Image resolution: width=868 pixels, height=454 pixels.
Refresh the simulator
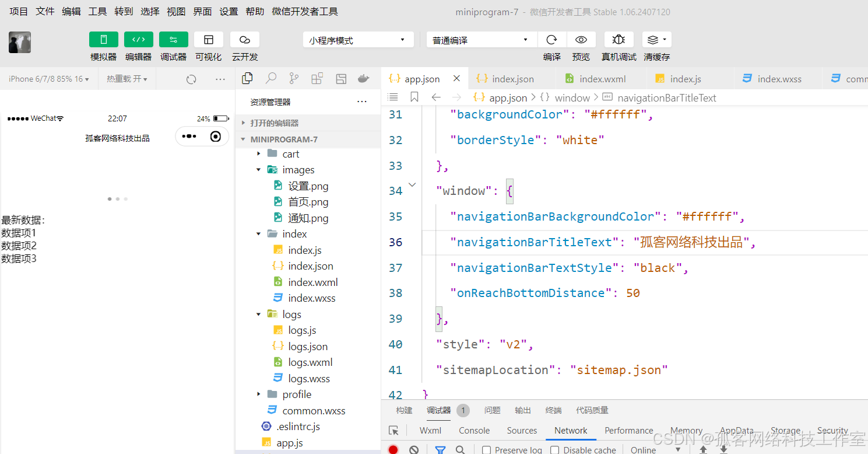[x=191, y=79]
